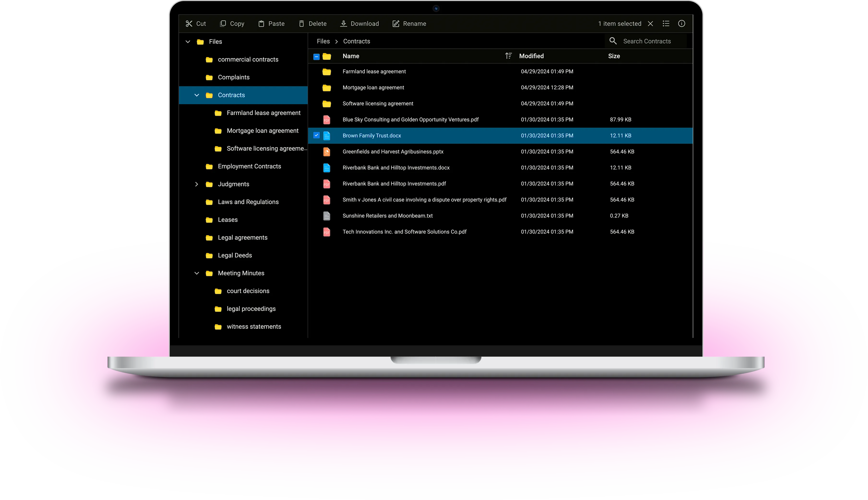Sort by the Size column header
The image size is (868, 500).
[614, 56]
